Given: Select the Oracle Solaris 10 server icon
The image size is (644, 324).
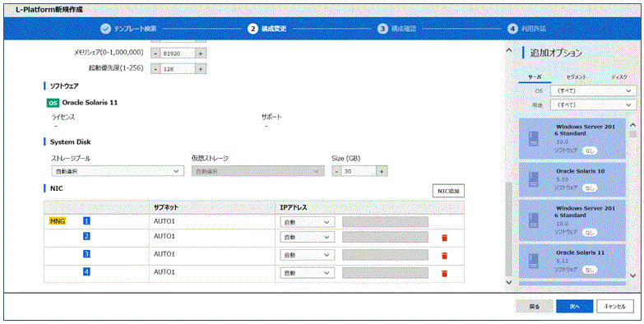Looking at the screenshot, I should click(x=534, y=179).
